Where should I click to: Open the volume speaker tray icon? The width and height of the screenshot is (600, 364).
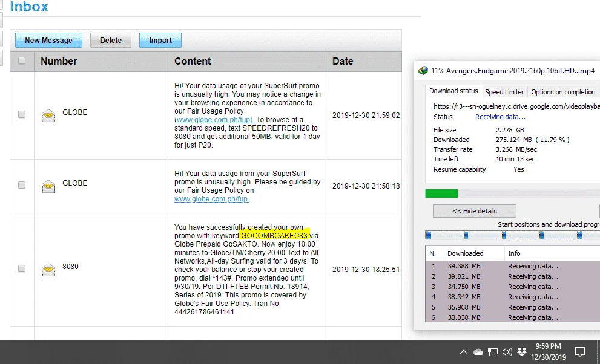pos(507,352)
